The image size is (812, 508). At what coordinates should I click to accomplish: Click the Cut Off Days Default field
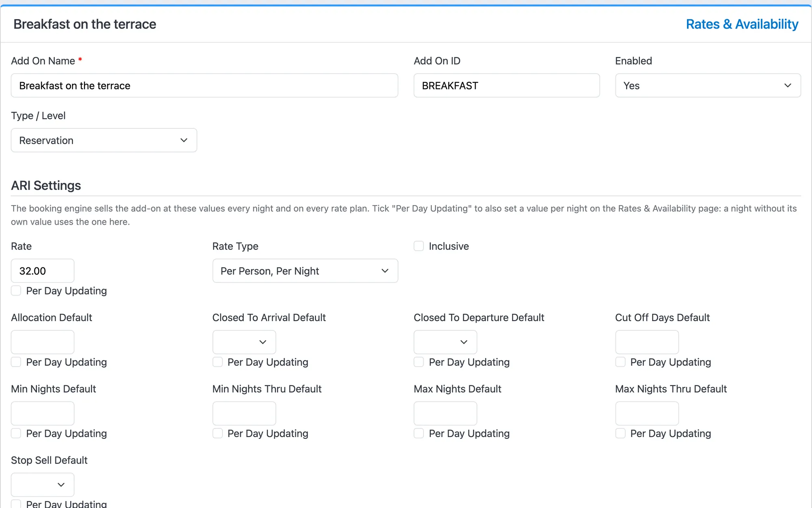click(x=647, y=342)
